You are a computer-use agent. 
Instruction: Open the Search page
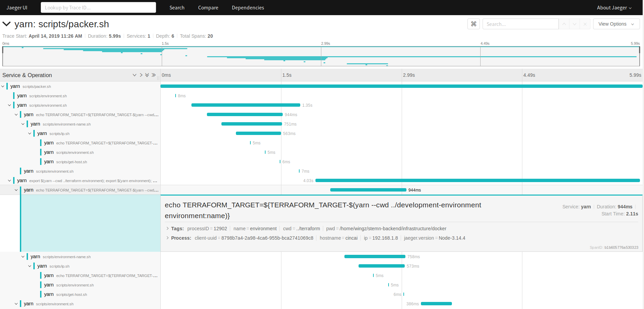click(177, 7)
